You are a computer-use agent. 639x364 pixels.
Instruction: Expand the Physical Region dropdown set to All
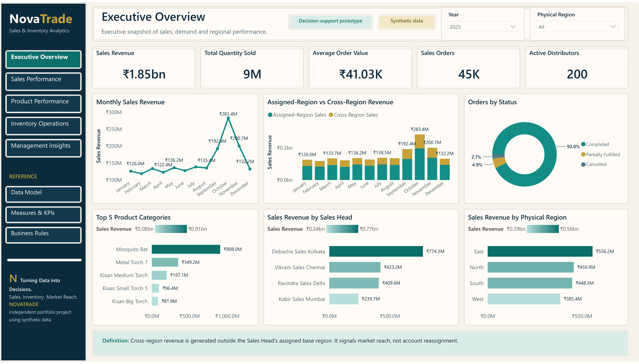coord(577,27)
